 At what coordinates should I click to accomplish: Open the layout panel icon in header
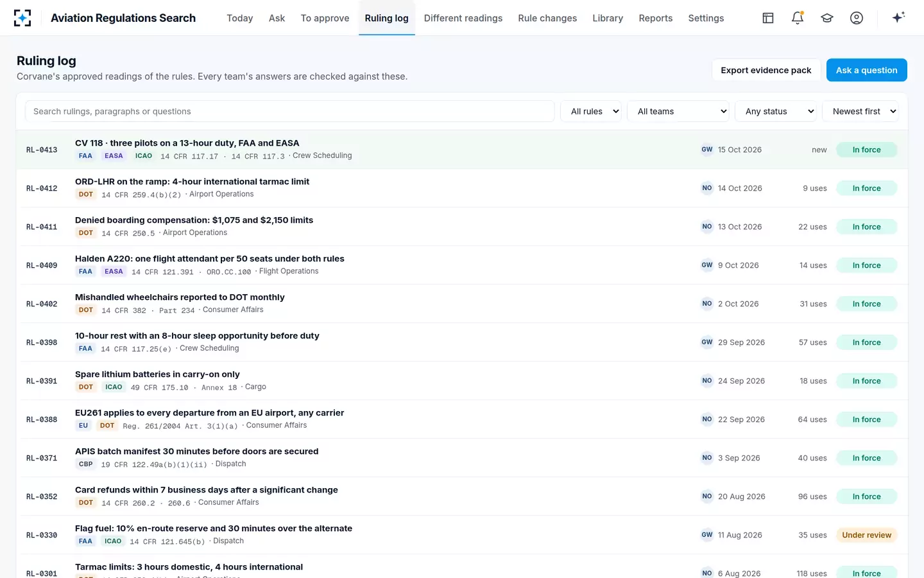coord(768,18)
